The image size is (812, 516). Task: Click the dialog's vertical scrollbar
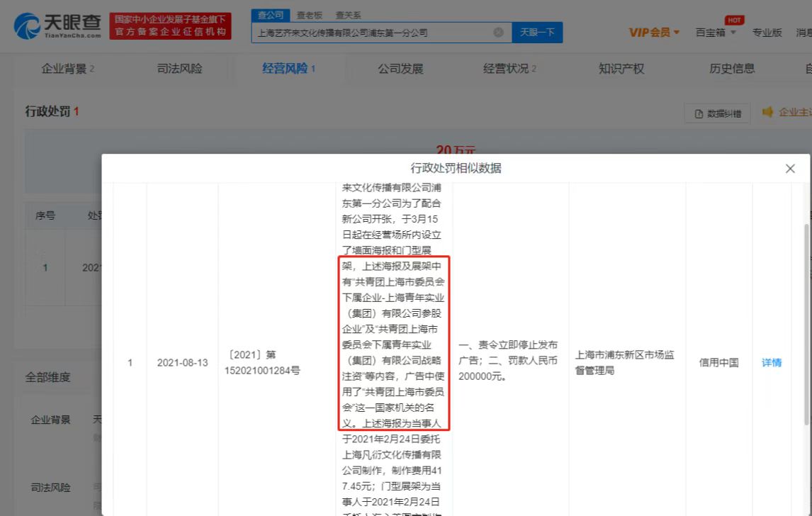[807, 319]
